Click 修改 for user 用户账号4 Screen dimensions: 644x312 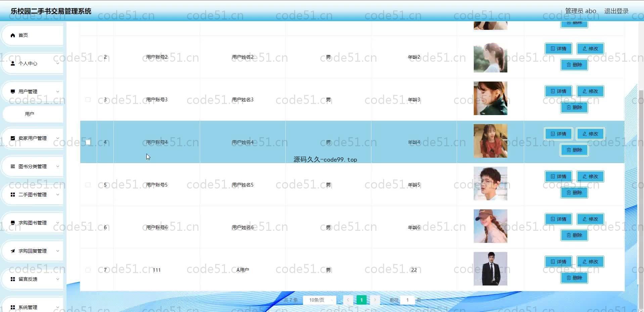tap(590, 134)
